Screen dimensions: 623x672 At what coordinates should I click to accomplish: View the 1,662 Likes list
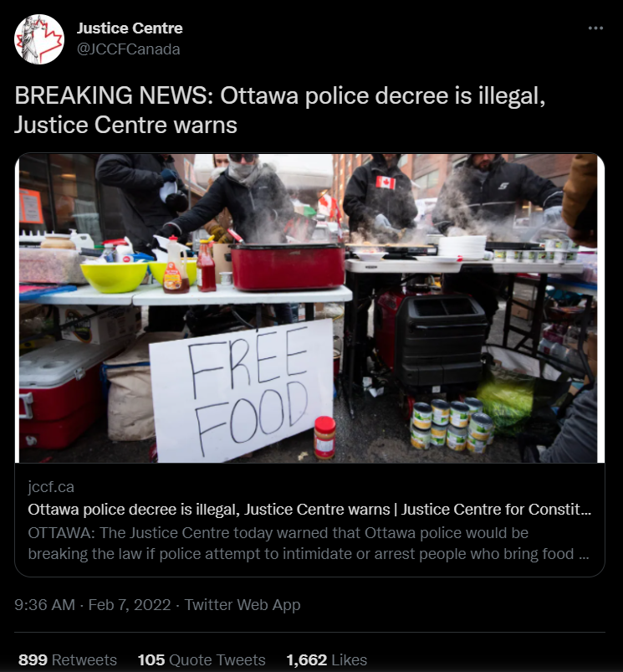pyautogui.click(x=327, y=659)
